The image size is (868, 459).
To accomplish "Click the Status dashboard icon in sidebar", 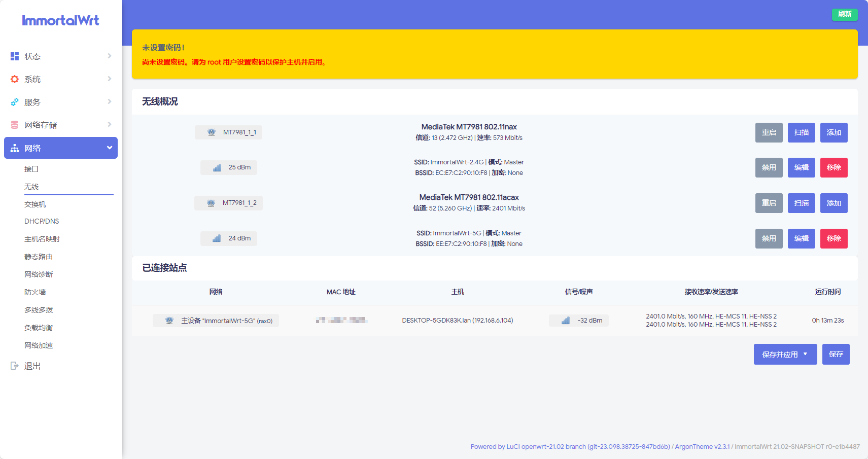I will (15, 56).
